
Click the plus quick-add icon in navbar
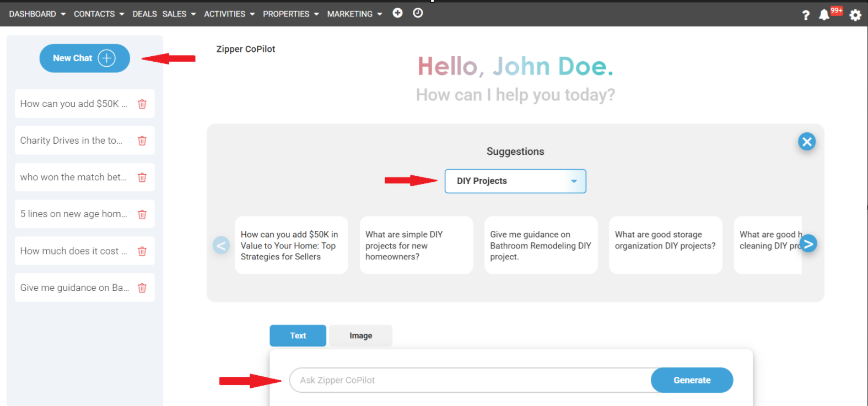[397, 13]
